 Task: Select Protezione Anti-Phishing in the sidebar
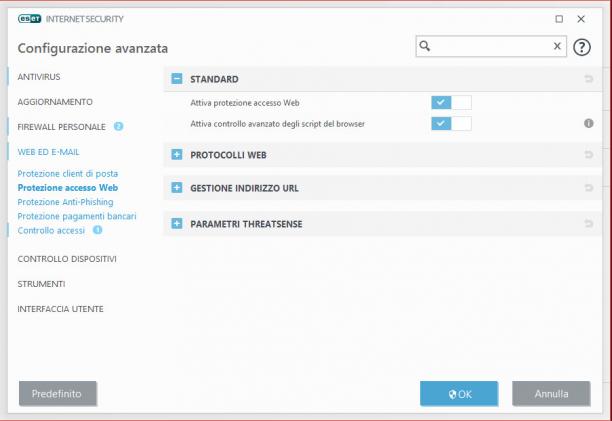[x=65, y=202]
